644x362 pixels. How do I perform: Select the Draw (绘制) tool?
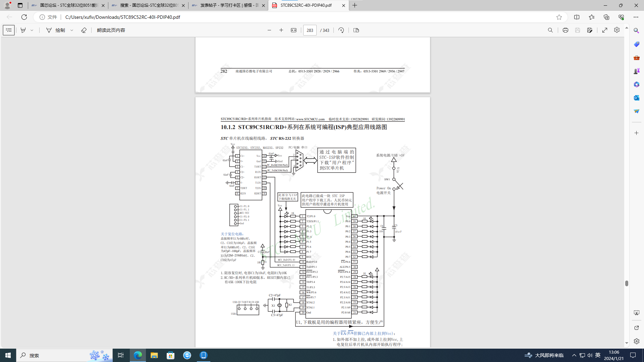(56, 30)
